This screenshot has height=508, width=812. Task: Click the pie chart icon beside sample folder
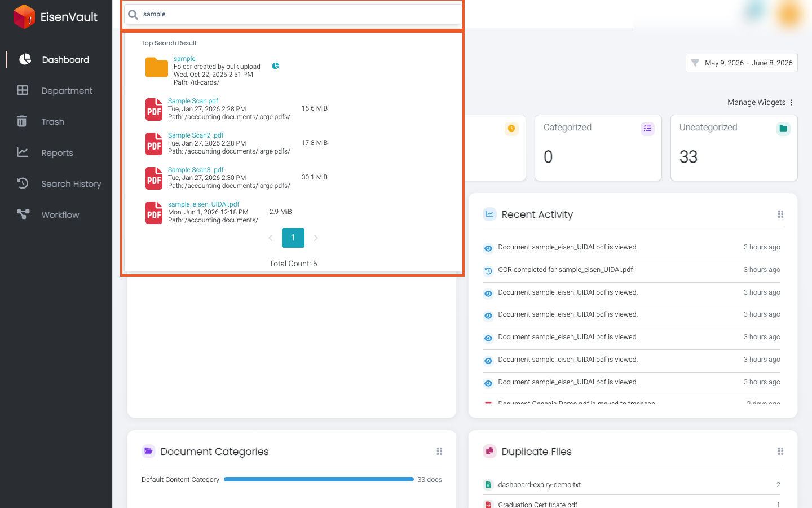pos(276,66)
